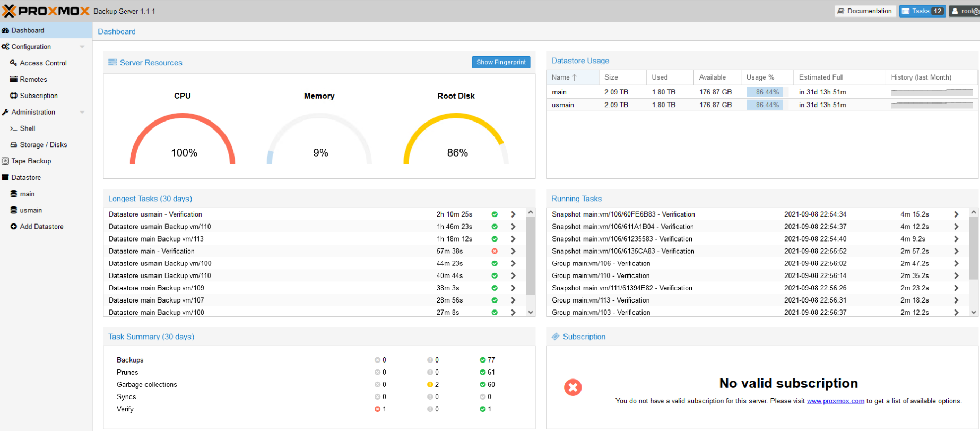Open the root@ user menu
The height and width of the screenshot is (431, 980).
[964, 11]
